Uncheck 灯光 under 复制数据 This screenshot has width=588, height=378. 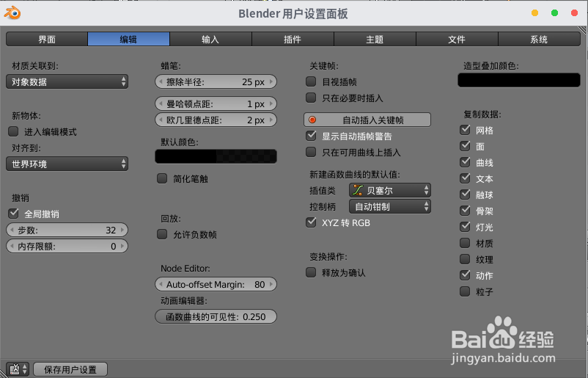click(465, 227)
